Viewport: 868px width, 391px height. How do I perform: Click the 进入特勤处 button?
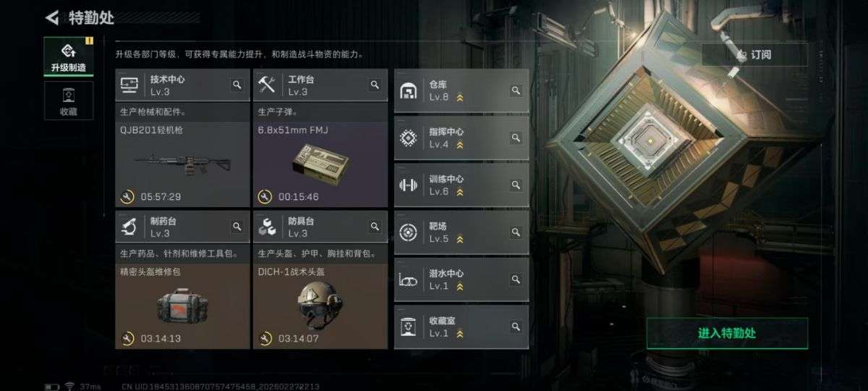coord(727,333)
